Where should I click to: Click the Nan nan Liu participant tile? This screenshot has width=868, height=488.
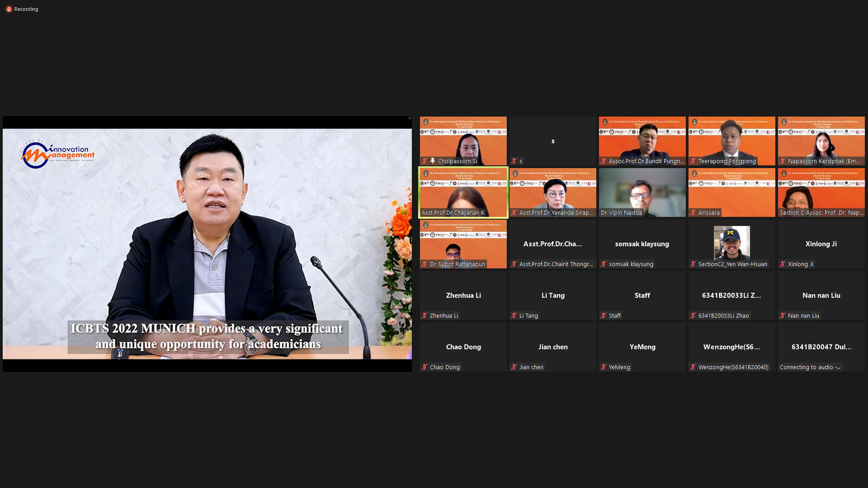(x=821, y=296)
